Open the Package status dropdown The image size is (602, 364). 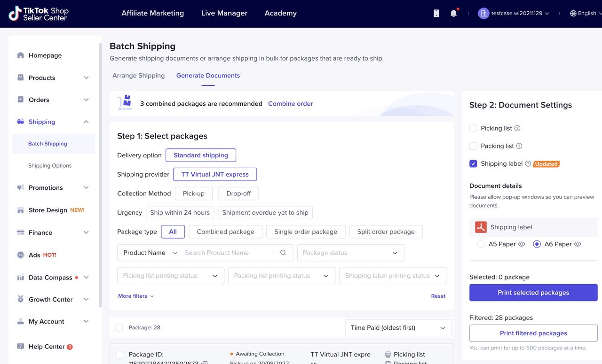pyautogui.click(x=350, y=253)
